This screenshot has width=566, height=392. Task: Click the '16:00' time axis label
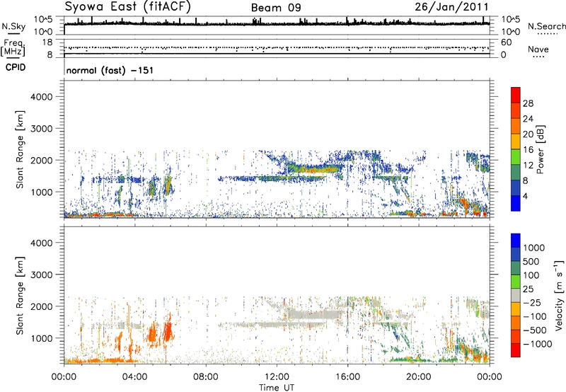(347, 377)
